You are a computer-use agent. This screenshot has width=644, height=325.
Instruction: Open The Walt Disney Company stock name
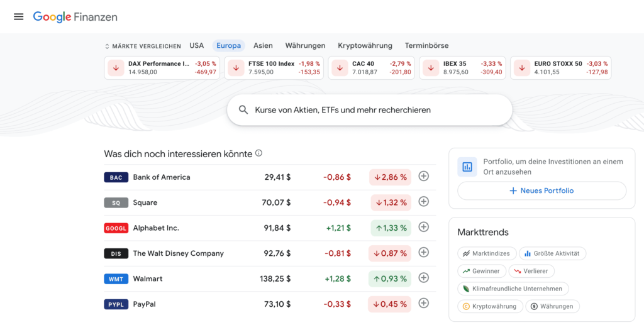click(x=178, y=253)
